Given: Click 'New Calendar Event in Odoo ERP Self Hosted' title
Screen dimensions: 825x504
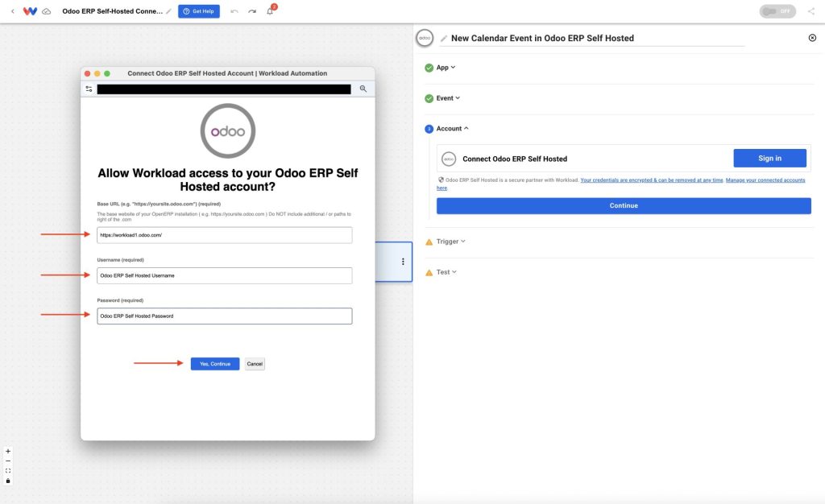Looking at the screenshot, I should [x=542, y=38].
